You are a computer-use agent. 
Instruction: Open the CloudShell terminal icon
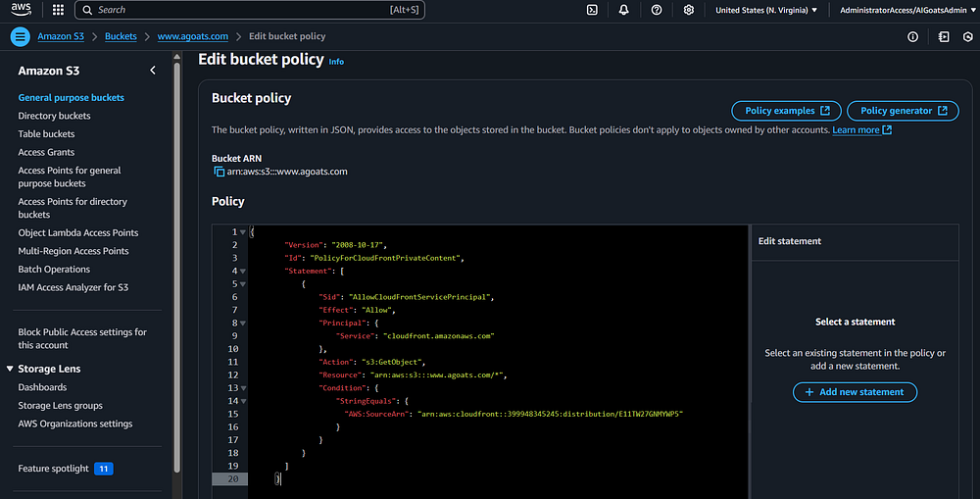(592, 10)
